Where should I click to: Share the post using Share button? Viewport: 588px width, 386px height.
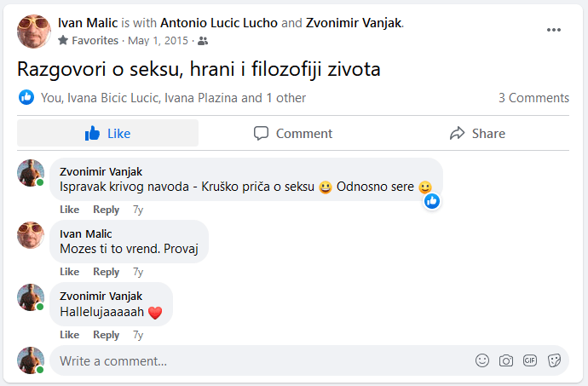pos(477,133)
